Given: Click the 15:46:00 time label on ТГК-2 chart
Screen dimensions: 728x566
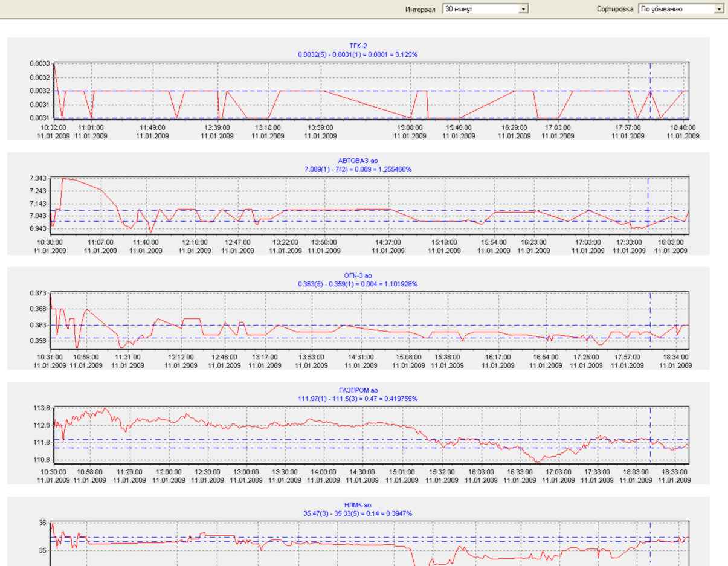Looking at the screenshot, I should [x=459, y=127].
